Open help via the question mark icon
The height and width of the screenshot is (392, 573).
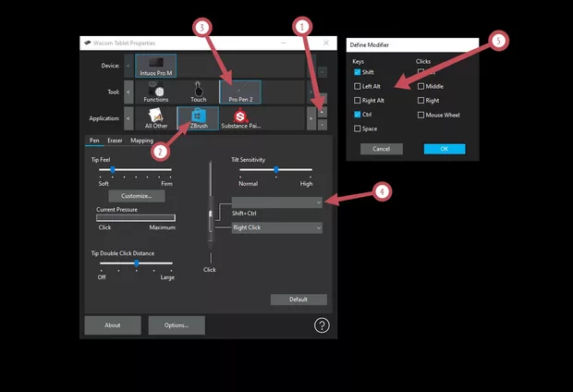pyautogui.click(x=322, y=325)
